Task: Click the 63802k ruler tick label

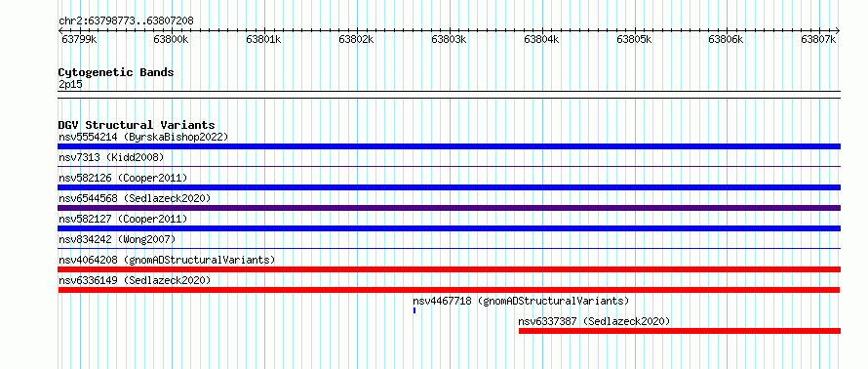Action: 357,39
